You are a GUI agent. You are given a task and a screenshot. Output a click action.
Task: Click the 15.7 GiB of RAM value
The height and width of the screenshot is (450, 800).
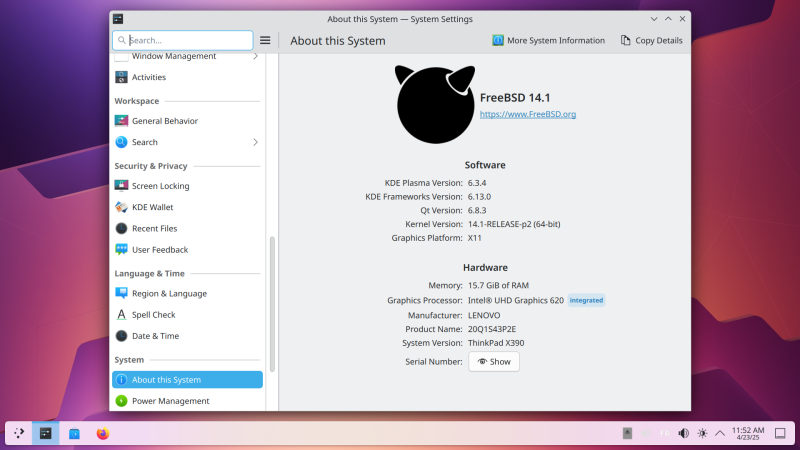[498, 285]
